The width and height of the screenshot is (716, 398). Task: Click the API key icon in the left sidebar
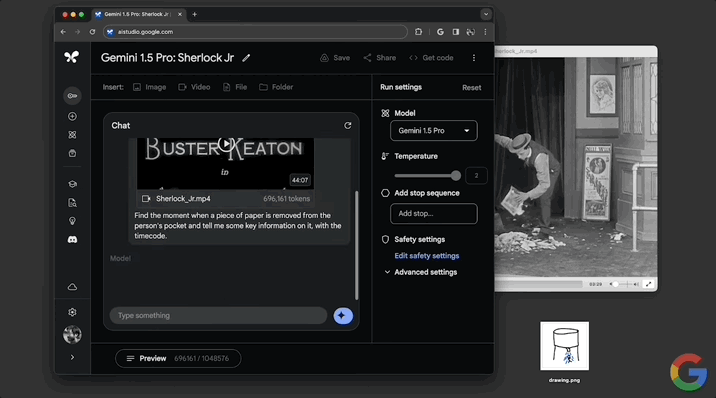coord(72,96)
